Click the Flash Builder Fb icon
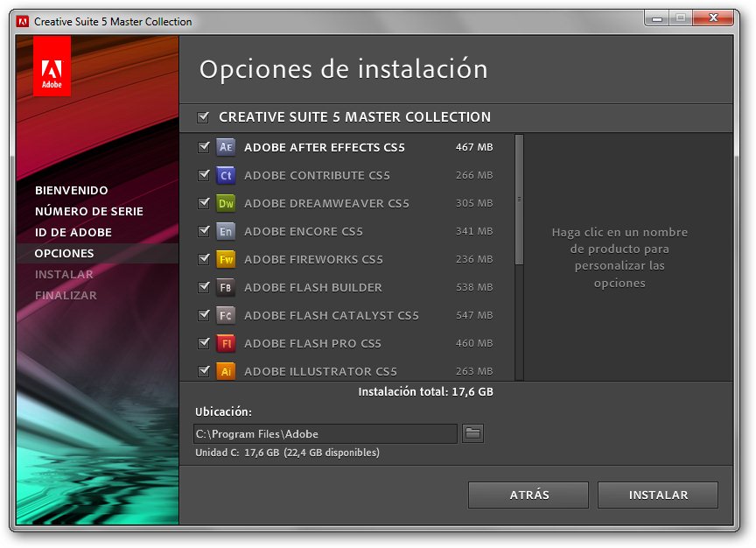This screenshot has width=756, height=548. point(226,287)
